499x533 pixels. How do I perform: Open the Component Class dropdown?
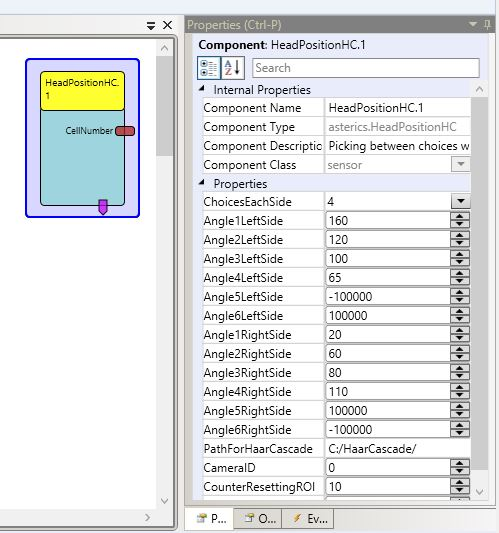tap(461, 164)
